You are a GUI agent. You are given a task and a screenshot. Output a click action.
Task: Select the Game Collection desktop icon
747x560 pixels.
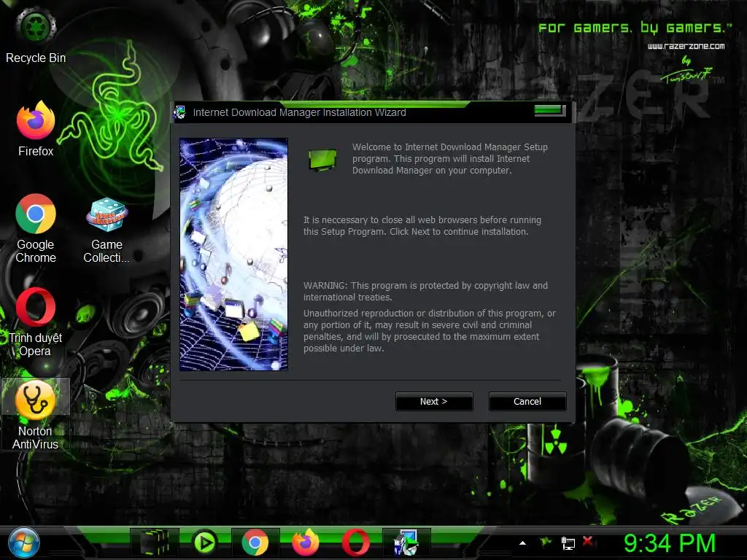click(107, 230)
